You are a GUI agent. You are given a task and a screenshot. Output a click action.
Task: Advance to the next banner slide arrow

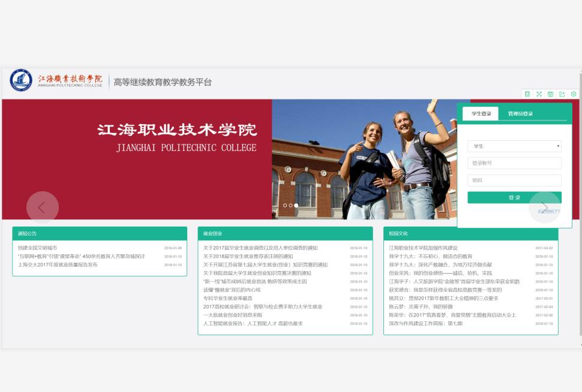(544, 207)
